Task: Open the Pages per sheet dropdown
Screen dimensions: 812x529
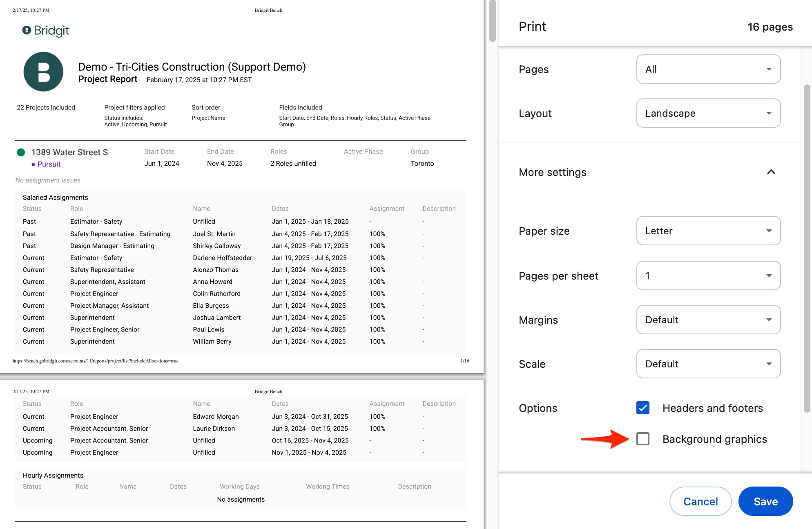Action: click(708, 276)
